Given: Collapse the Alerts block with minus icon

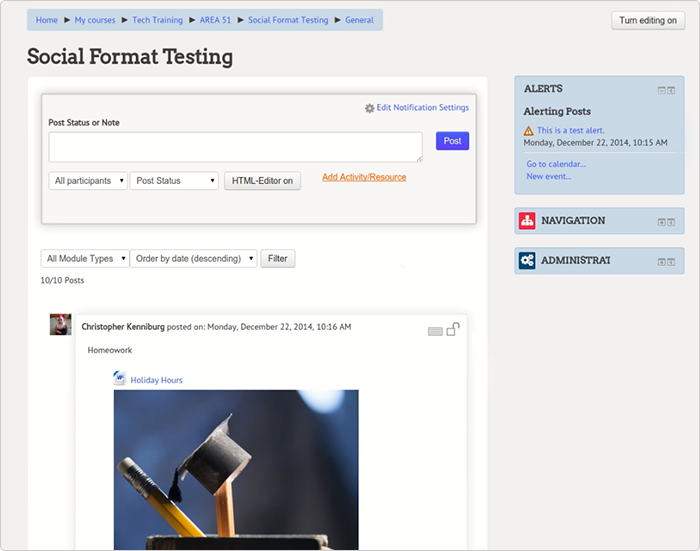Looking at the screenshot, I should coord(662,90).
